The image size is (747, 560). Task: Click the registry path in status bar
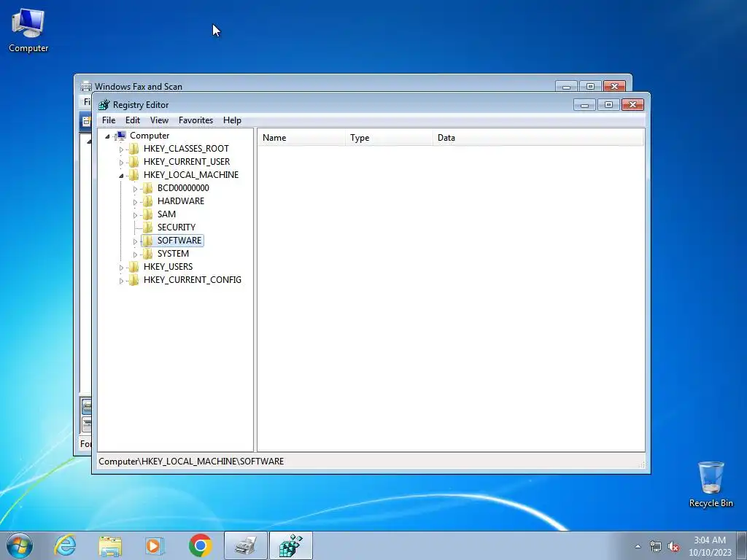[x=191, y=462]
